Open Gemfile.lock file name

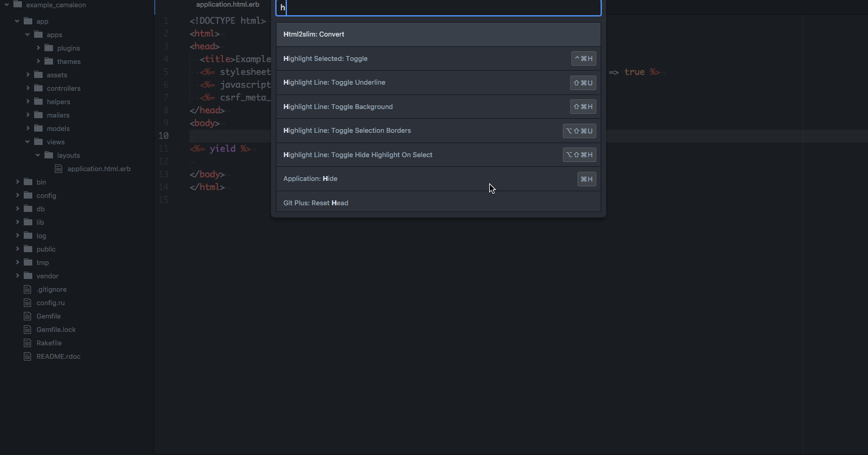click(56, 330)
